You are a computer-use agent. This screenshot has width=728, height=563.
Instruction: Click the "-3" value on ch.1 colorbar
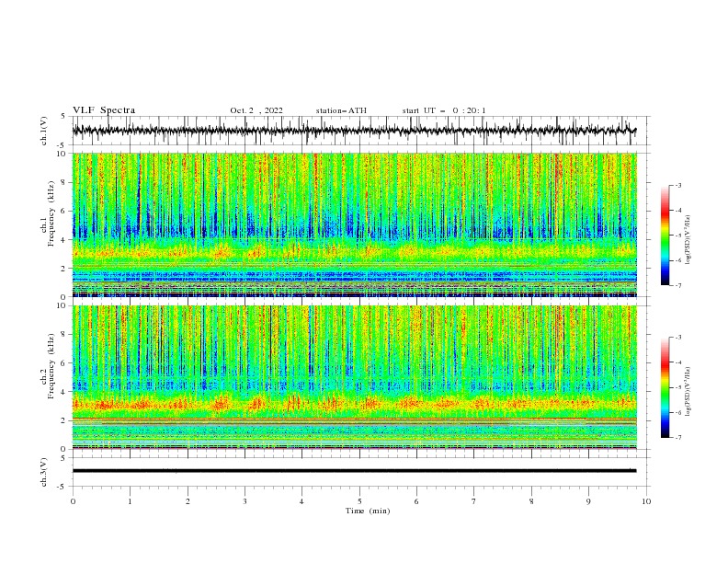(x=678, y=185)
